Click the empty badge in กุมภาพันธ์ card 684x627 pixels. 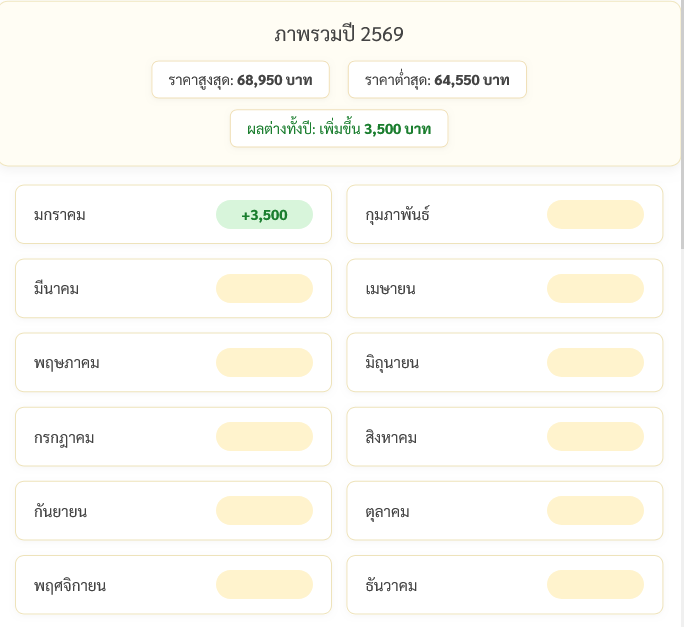(595, 215)
